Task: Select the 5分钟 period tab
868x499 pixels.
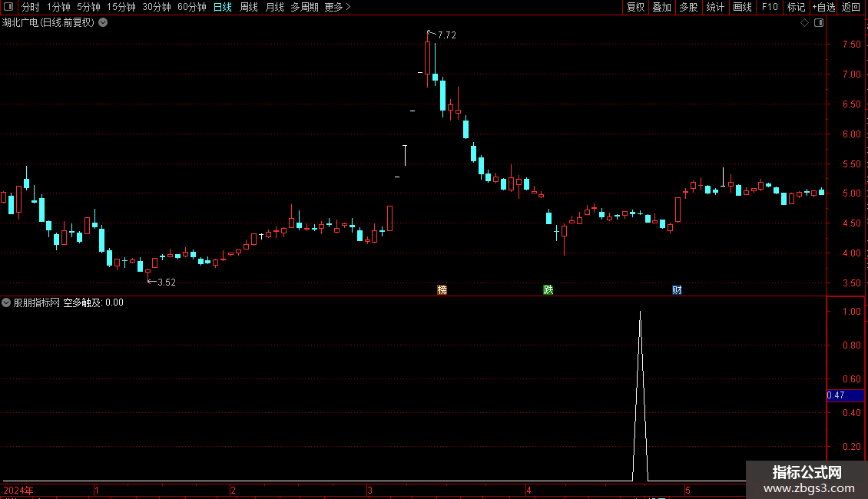Action: tap(88, 7)
